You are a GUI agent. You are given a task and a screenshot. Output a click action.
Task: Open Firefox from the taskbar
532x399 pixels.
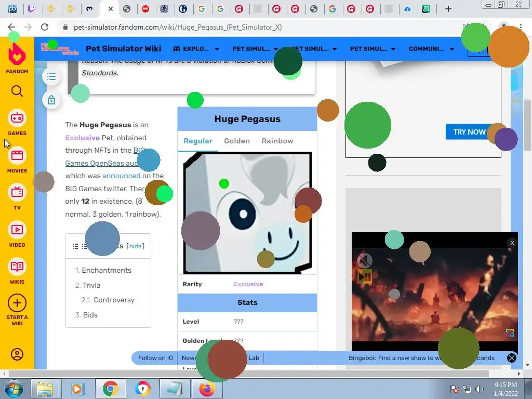207,389
